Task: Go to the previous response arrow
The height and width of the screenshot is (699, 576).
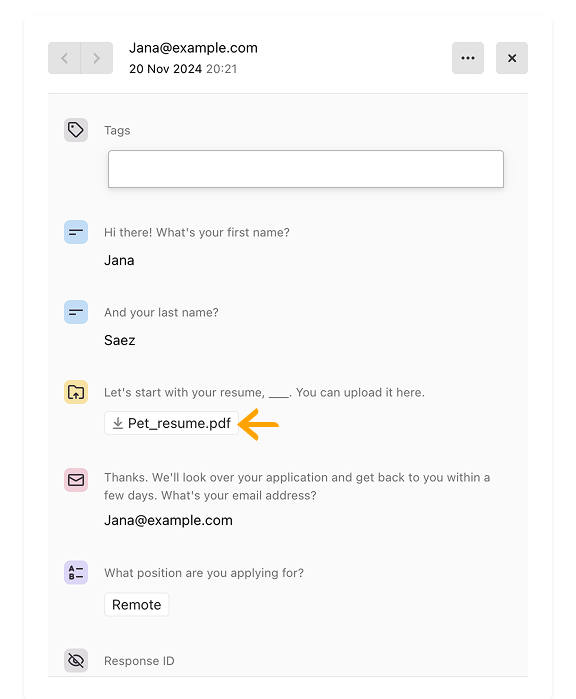Action: coord(64,58)
